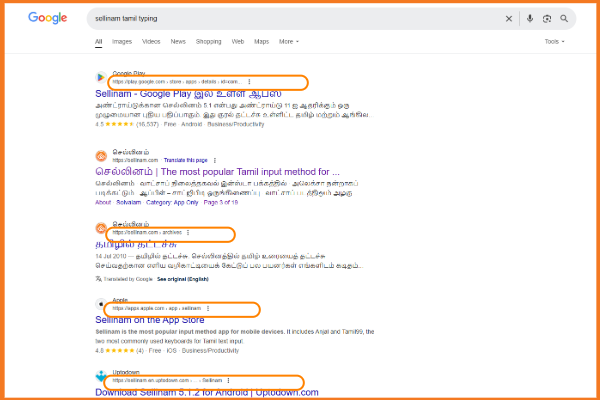Clear the search box with X

[509, 18]
